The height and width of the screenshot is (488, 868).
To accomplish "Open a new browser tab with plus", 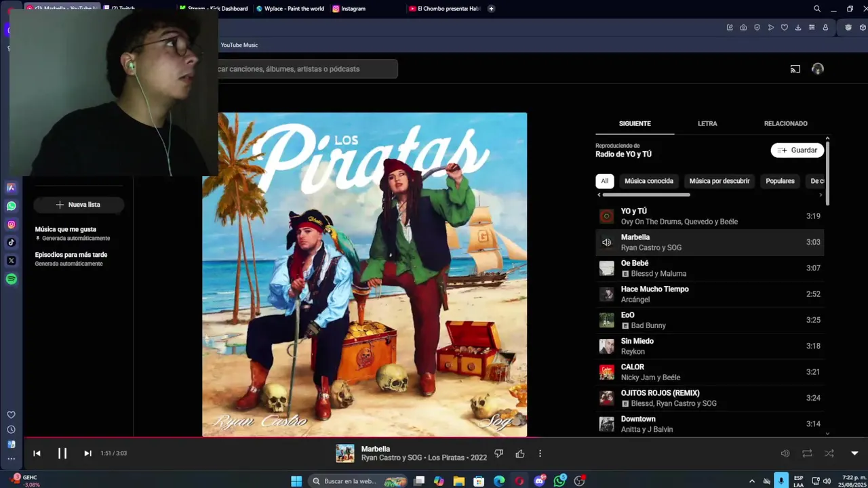I will (x=491, y=9).
